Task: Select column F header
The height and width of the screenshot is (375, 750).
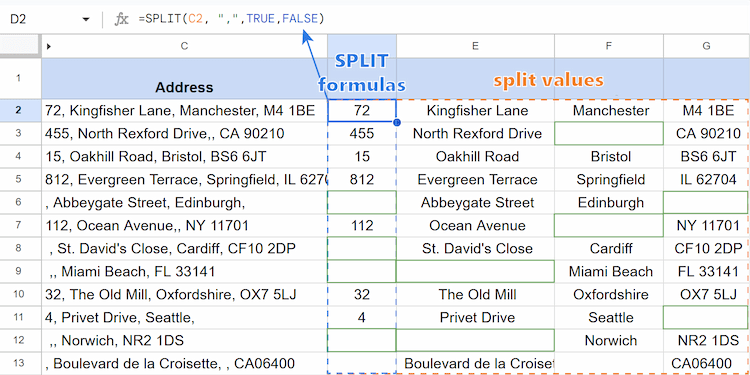Action: [609, 46]
